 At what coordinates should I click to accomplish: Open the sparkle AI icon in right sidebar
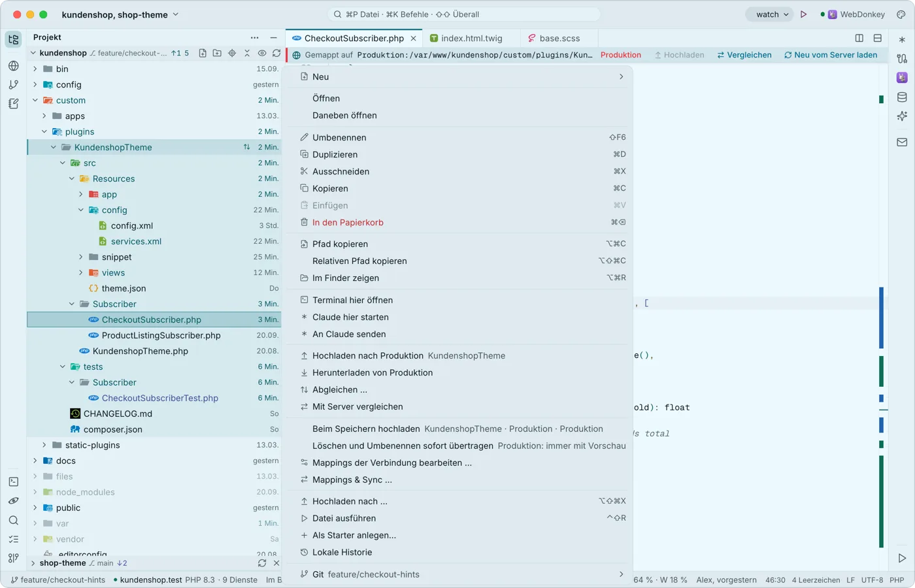pyautogui.click(x=902, y=116)
